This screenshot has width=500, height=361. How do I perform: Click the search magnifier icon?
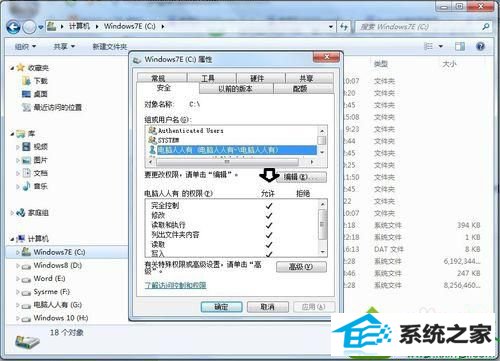[x=486, y=27]
